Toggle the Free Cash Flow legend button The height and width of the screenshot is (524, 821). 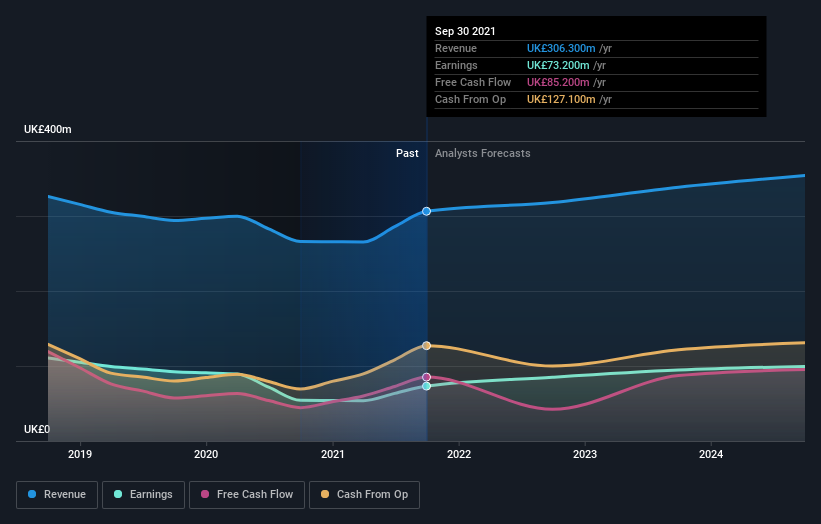click(x=247, y=495)
